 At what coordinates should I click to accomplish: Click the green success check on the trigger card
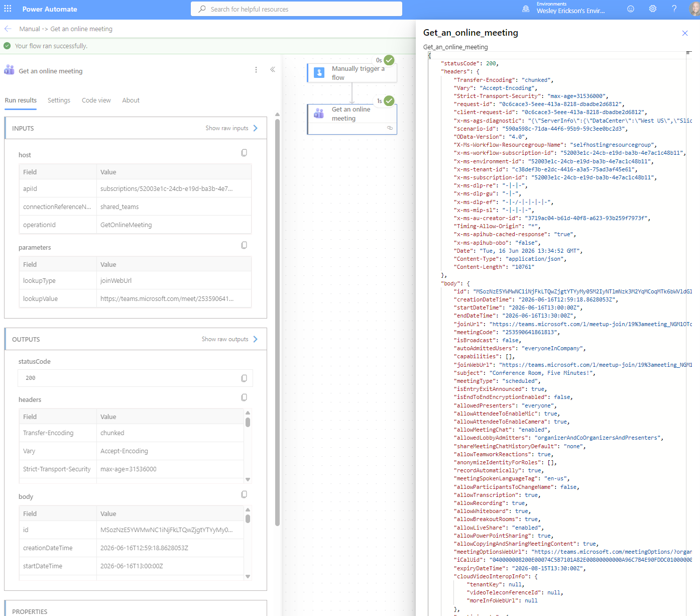click(x=389, y=60)
